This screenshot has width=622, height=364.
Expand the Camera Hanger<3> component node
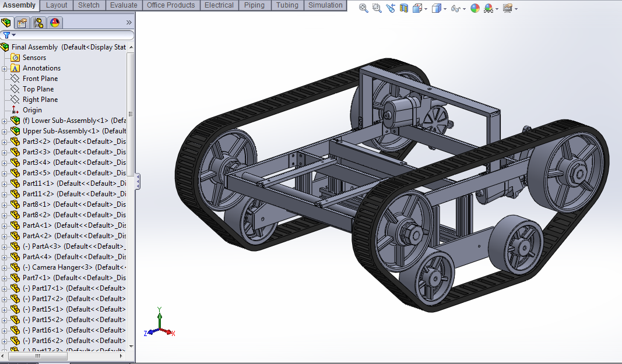(x=4, y=268)
